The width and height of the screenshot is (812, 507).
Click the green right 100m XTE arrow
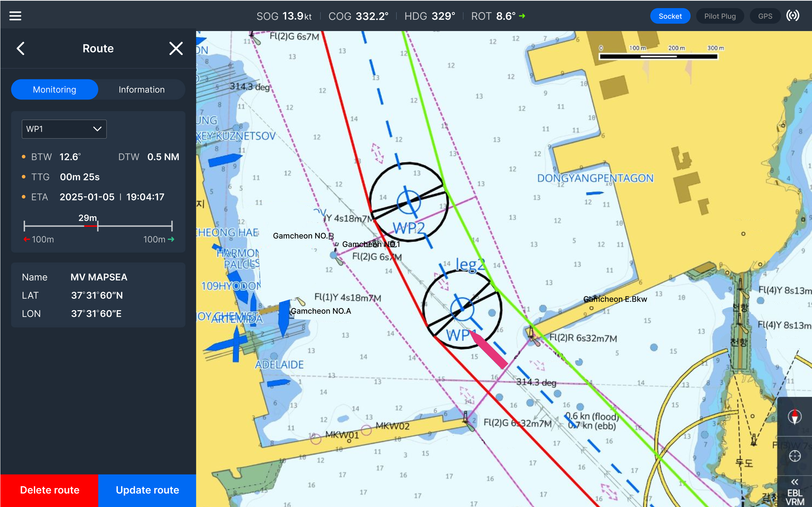pos(171,239)
